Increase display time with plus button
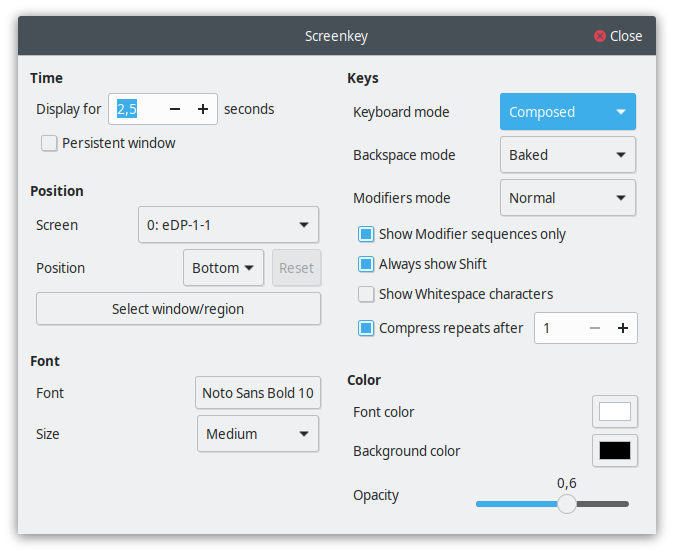 (x=202, y=109)
